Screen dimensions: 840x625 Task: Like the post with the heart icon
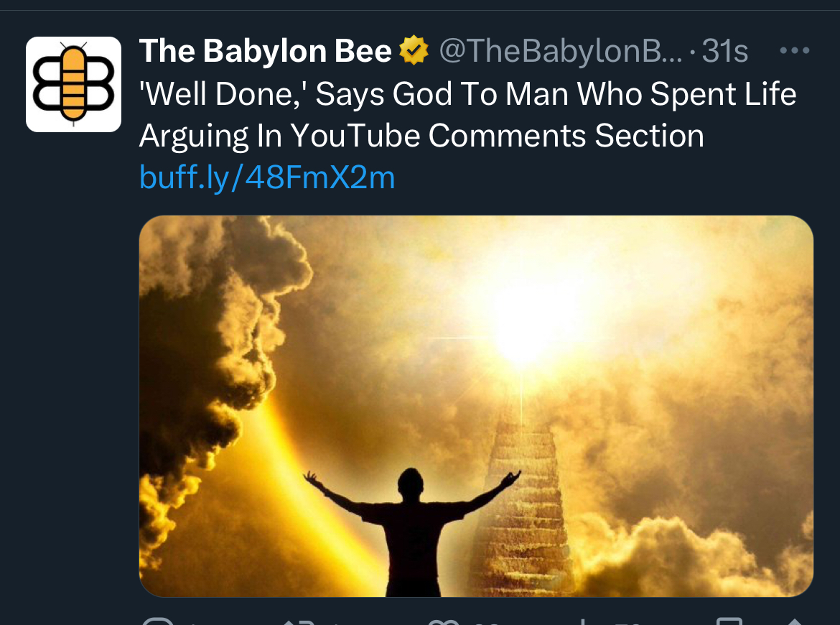444,622
